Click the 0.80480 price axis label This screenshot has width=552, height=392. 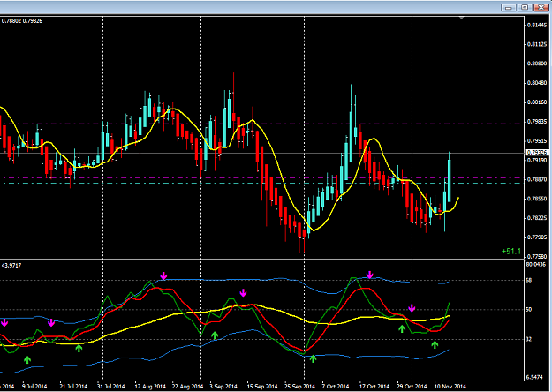click(537, 83)
